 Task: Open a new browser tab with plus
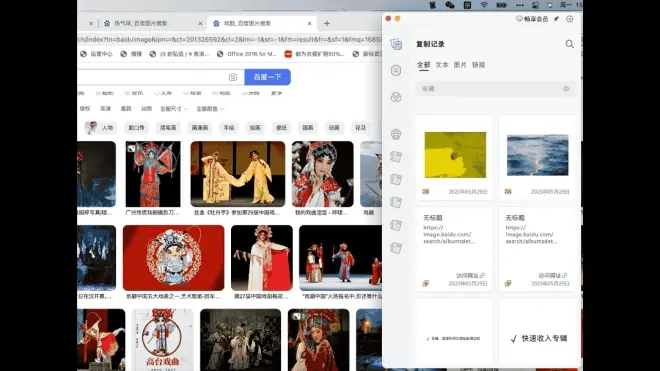327,24
